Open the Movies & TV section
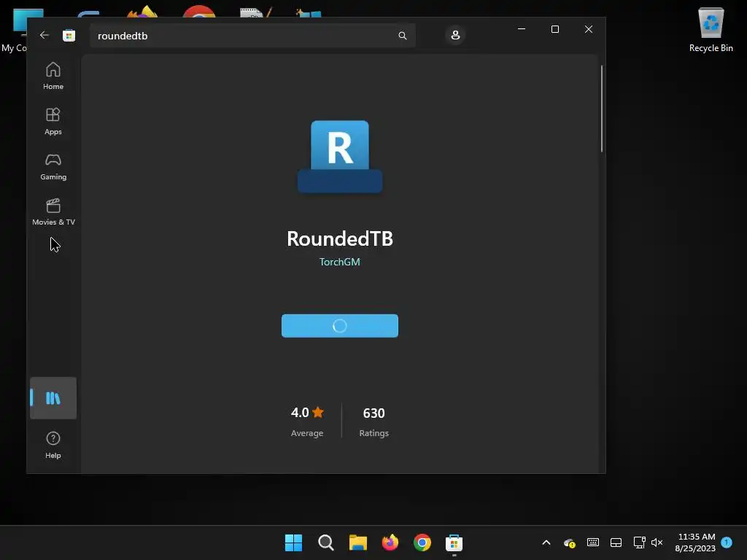 point(53,212)
